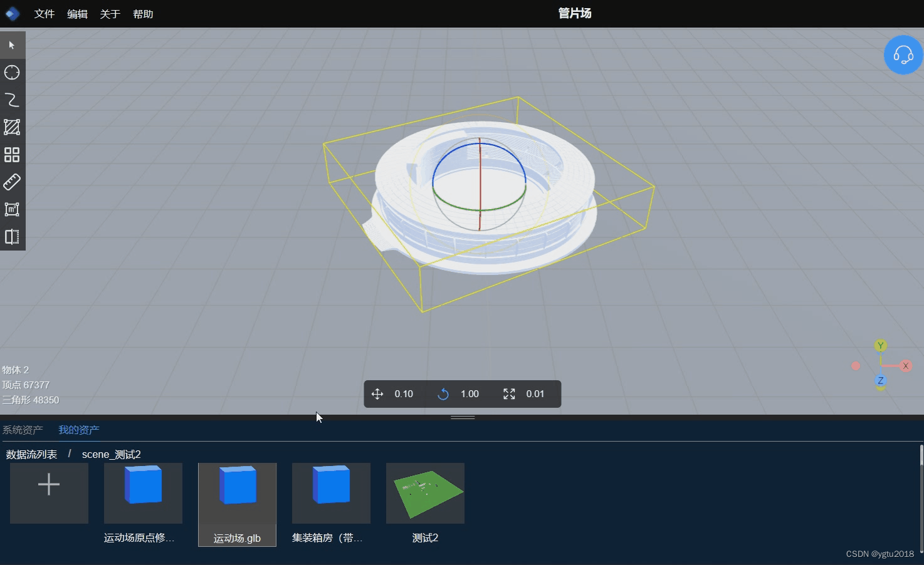Click rotation step value 1.00

tap(470, 394)
